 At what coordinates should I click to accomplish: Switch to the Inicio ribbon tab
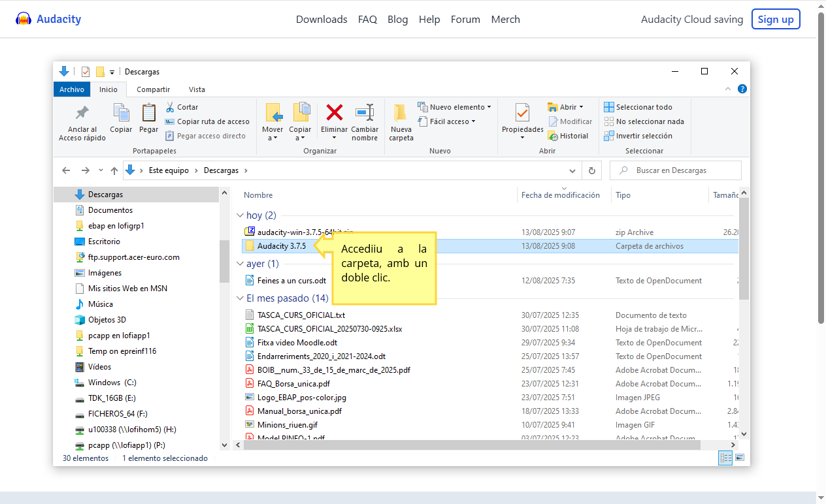click(x=108, y=89)
